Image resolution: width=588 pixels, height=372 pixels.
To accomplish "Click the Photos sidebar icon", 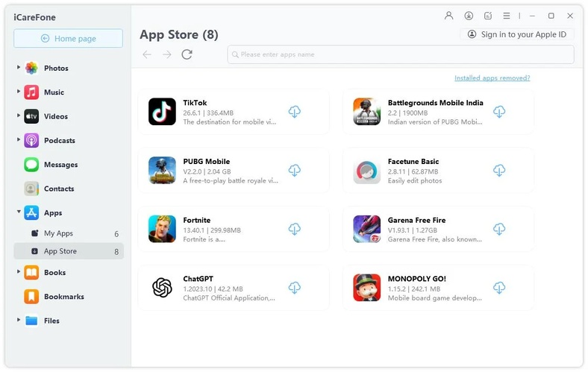I will tap(31, 68).
